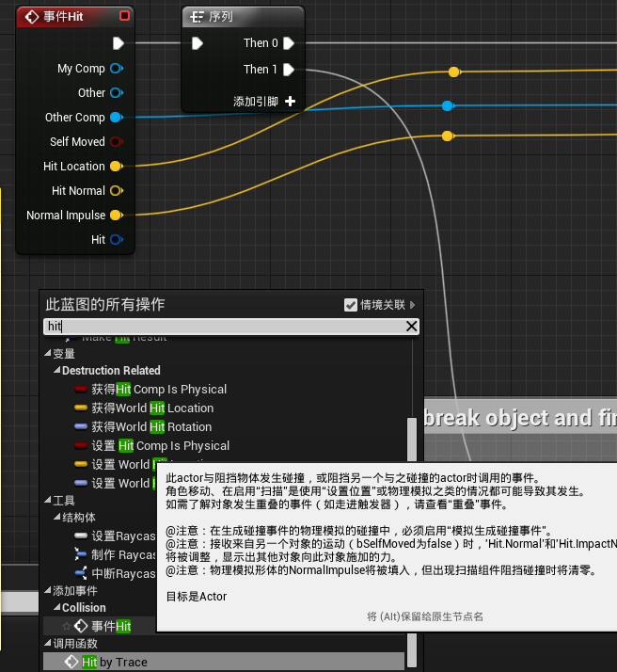Click the Event Hit node's red breakpoint indicator
617x672 pixels.
coord(124,16)
